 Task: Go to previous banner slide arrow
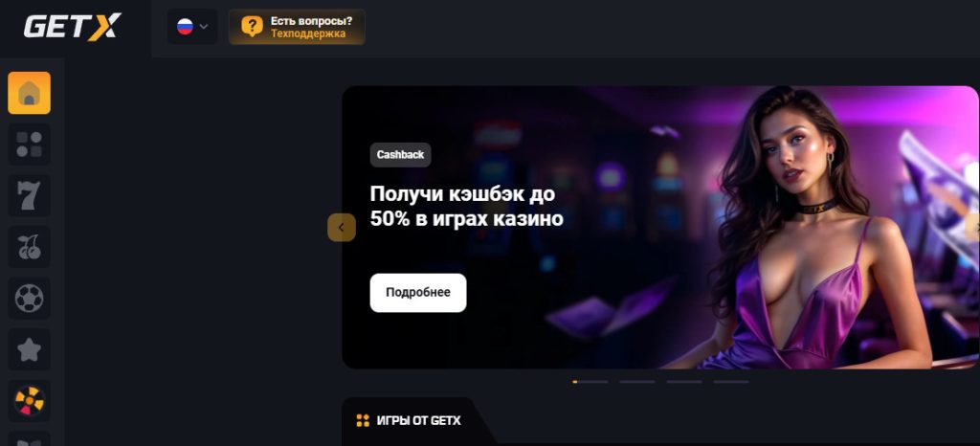pyautogui.click(x=342, y=228)
